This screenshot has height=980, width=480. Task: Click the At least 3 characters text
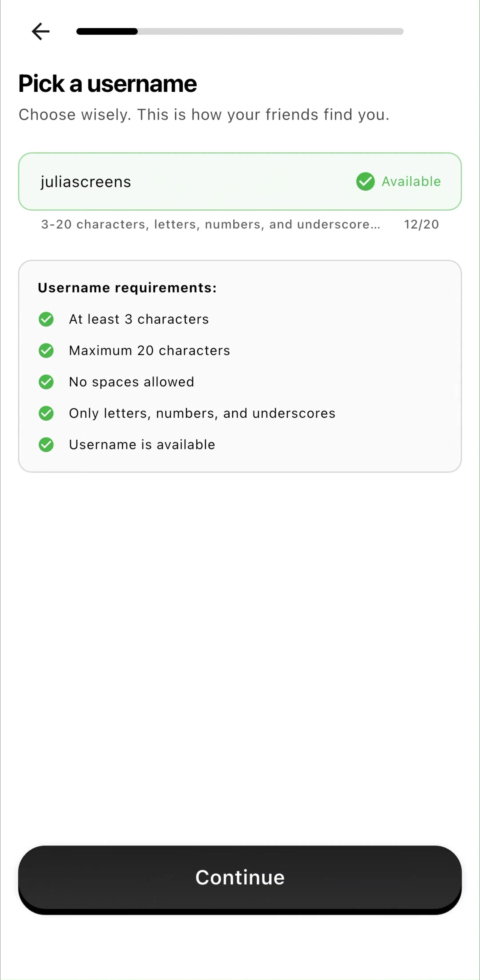[x=139, y=319]
